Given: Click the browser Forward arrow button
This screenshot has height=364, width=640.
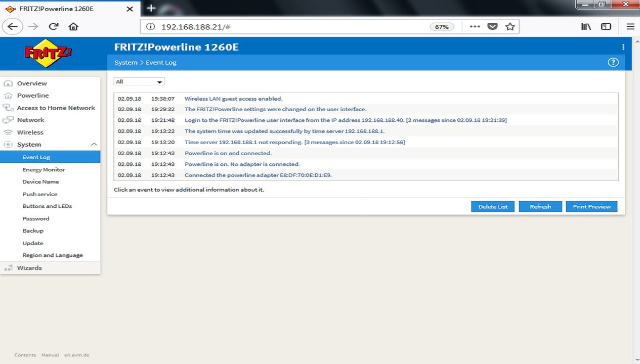Looking at the screenshot, I should click(33, 27).
